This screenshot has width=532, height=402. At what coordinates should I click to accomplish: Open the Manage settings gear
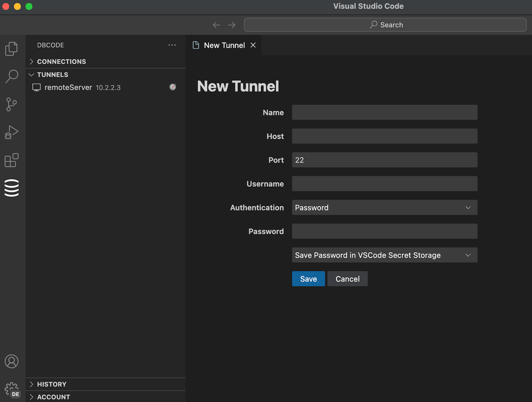(x=12, y=388)
